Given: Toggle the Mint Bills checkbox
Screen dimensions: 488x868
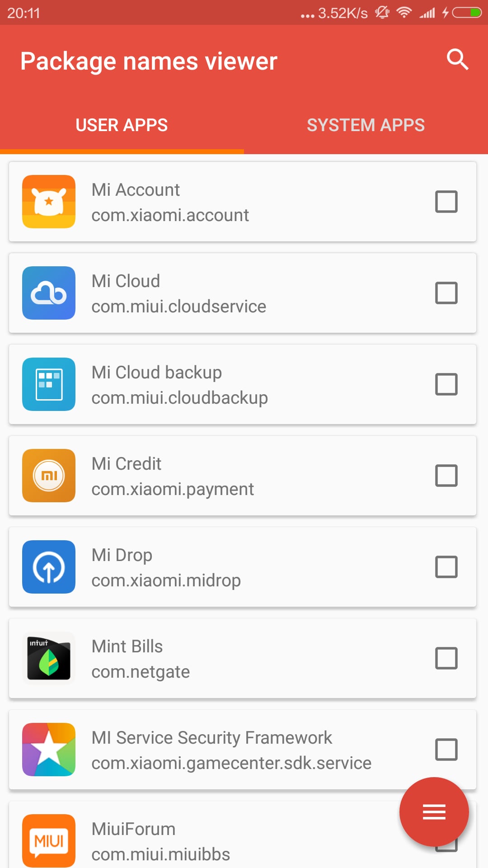Looking at the screenshot, I should (446, 658).
